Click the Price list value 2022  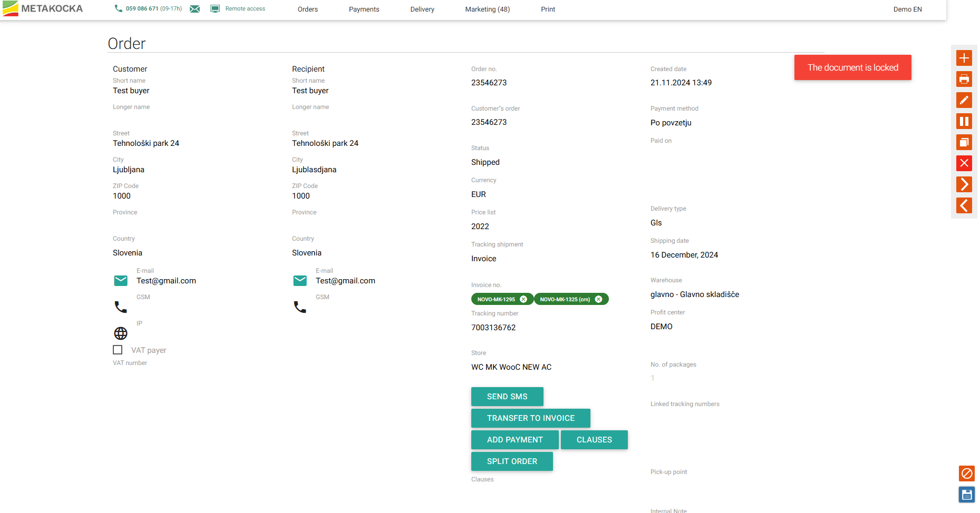pos(480,226)
